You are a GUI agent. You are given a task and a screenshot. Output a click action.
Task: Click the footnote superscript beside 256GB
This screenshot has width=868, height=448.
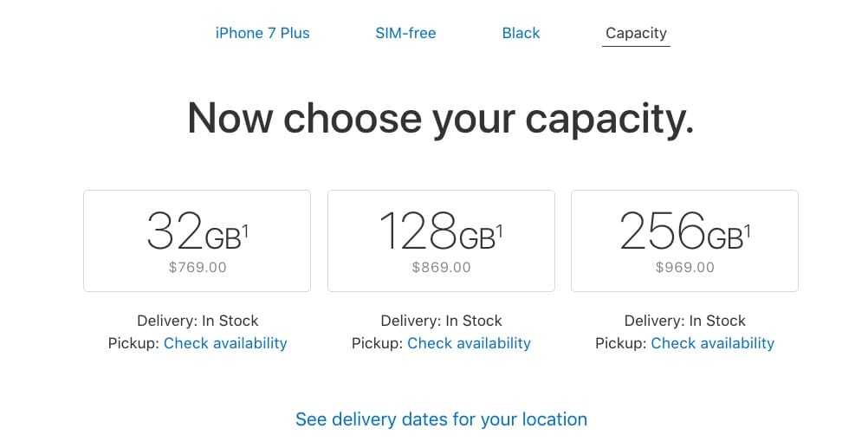(748, 230)
